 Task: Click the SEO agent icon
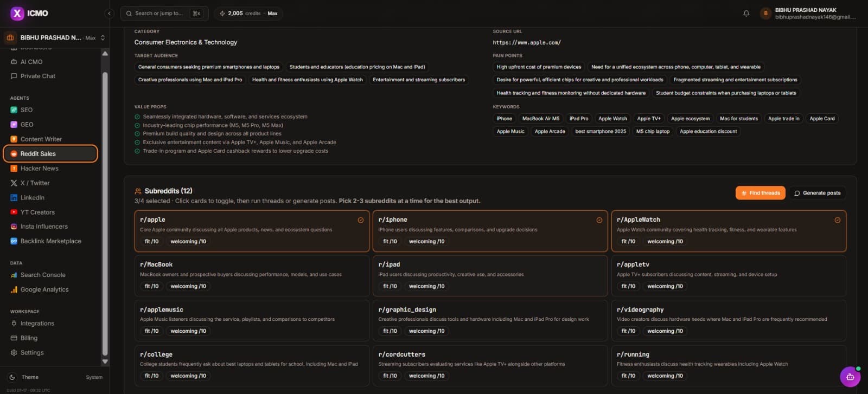[14, 109]
